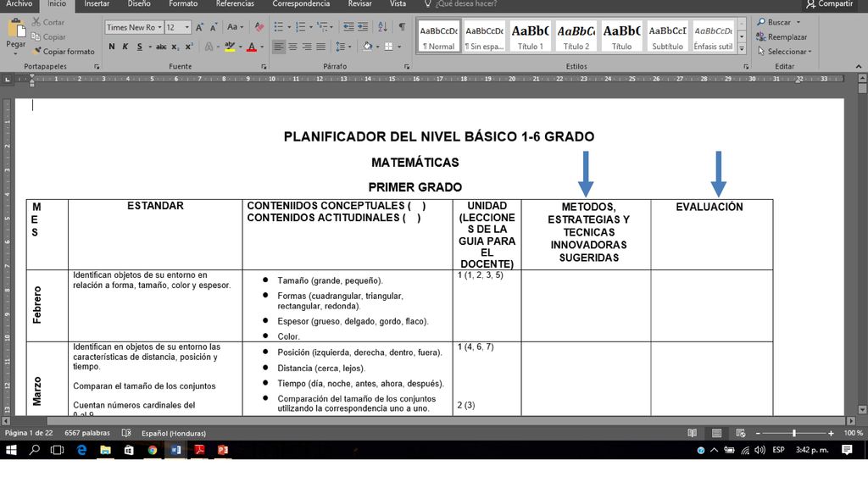This screenshot has height=488, width=868.
Task: Open the Portapapeles pane launcher
Action: [x=97, y=67]
